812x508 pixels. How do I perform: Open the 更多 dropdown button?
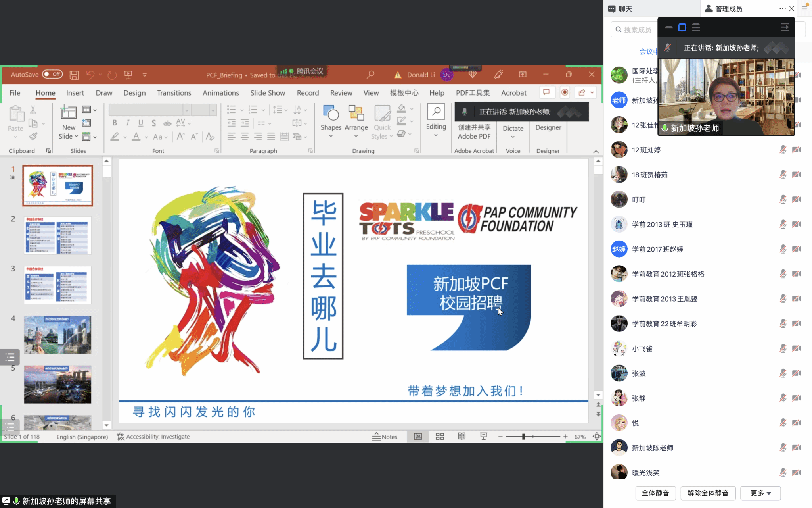tap(760, 493)
